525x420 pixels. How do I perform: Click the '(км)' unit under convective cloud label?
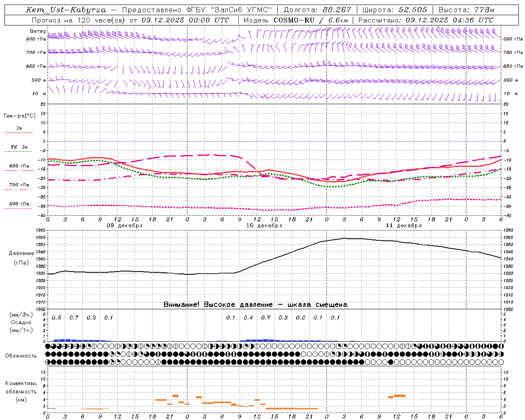(x=21, y=399)
